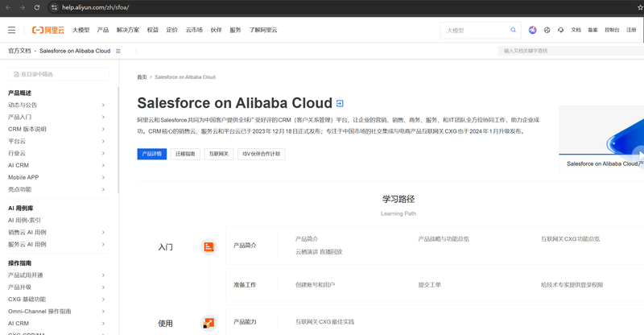Reload the page with the browser refresh button
The height and width of the screenshot is (335, 644).
click(37, 7)
